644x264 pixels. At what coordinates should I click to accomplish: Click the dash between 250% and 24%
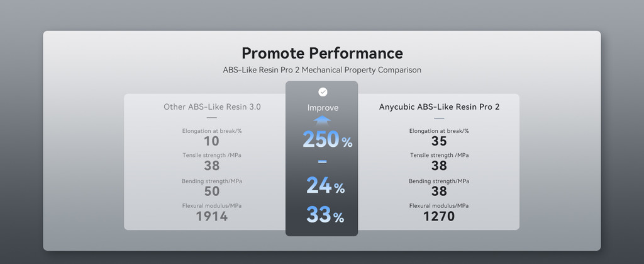tap(323, 161)
